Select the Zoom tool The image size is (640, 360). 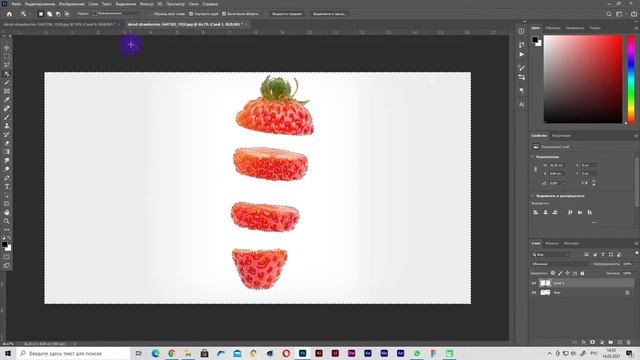7,221
